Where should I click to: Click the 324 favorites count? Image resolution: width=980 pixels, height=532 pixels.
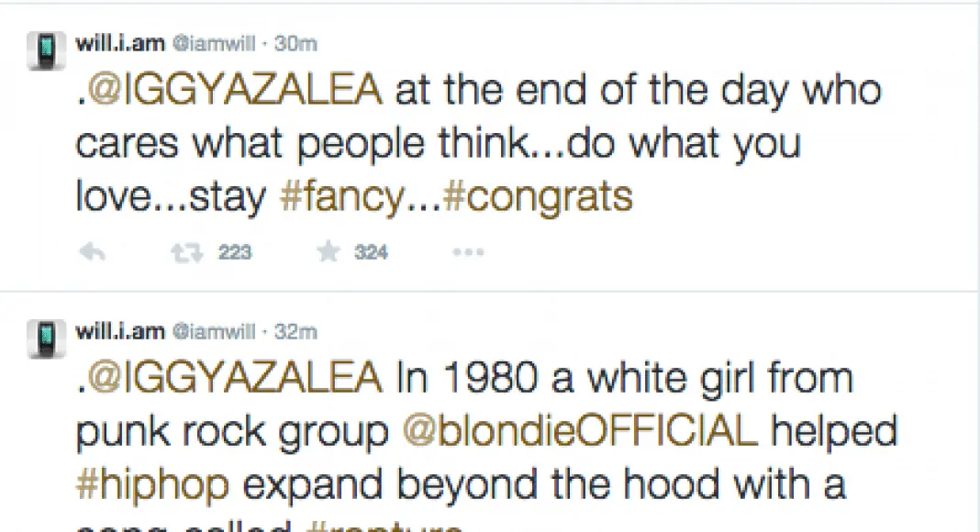[x=371, y=253]
